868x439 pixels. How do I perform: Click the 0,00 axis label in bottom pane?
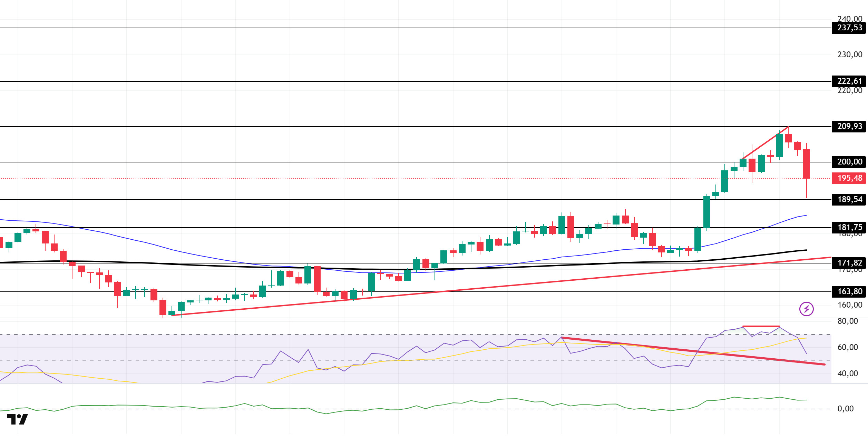[845, 409]
